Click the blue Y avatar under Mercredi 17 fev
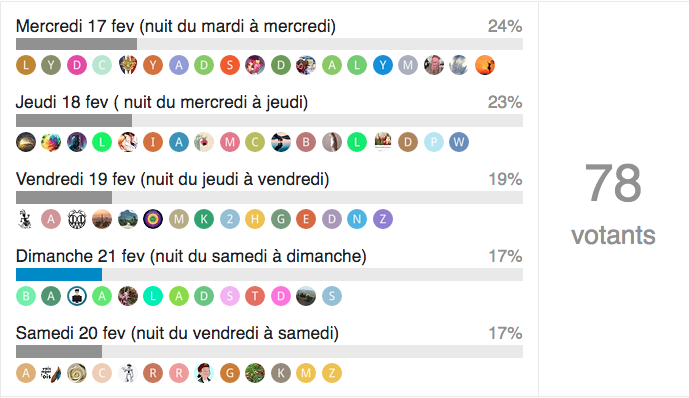689x398 pixels. coord(383,65)
